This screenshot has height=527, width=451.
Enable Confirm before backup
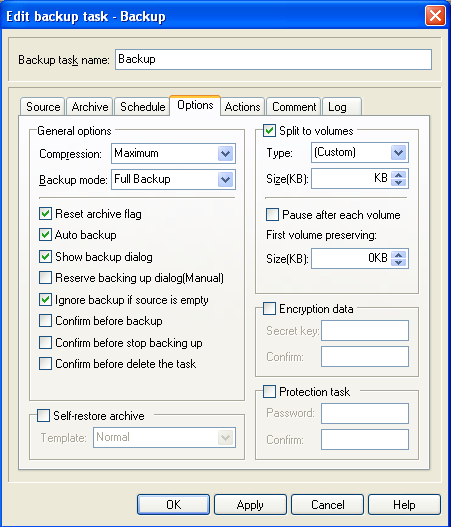coord(45,321)
